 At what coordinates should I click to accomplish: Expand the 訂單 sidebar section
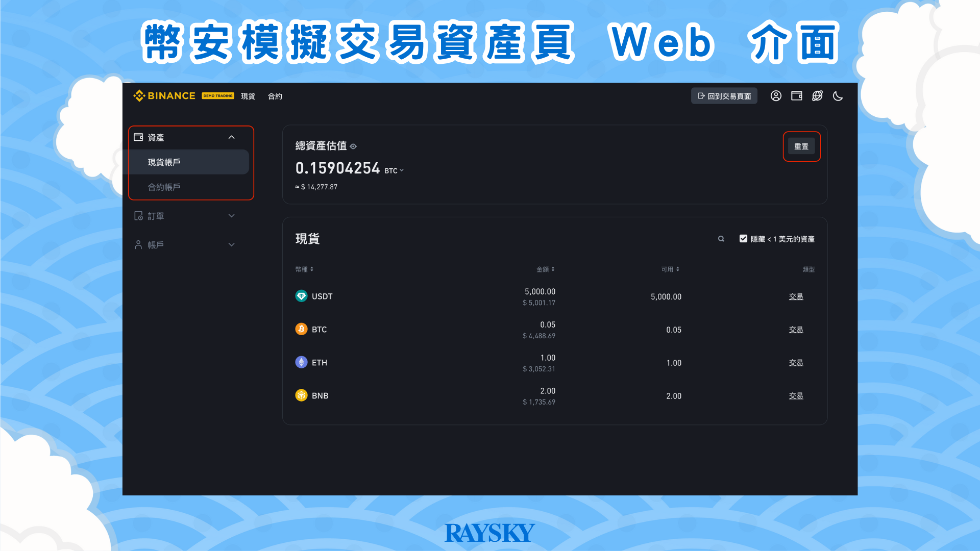pyautogui.click(x=231, y=216)
